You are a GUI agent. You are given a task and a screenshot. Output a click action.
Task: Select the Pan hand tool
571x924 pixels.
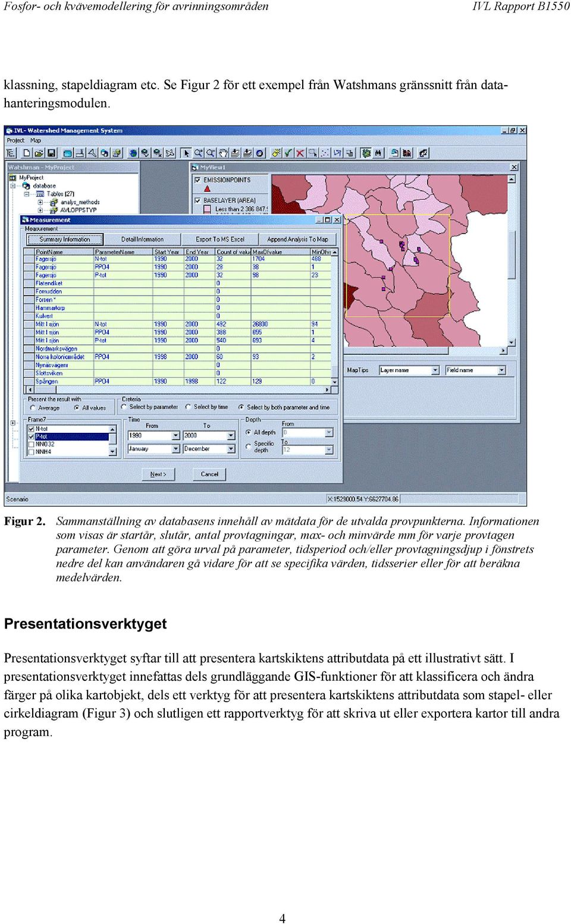(x=223, y=153)
